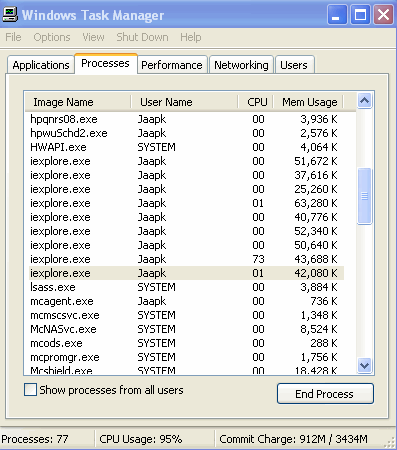Select the lsass.exe process

tap(185, 287)
